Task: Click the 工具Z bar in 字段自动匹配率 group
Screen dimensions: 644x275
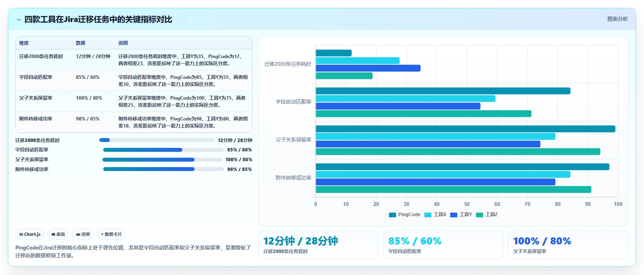Action: 424,114
